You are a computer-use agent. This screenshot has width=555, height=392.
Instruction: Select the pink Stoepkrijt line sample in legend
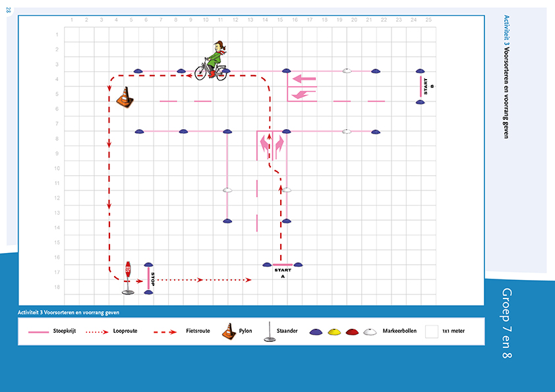[x=38, y=332]
